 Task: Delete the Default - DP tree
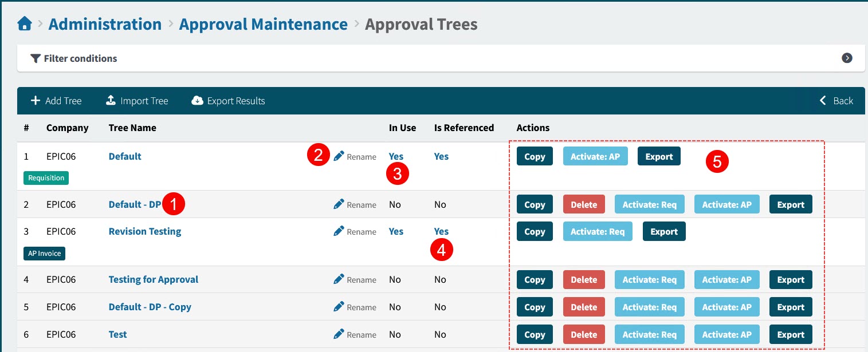[x=584, y=204]
